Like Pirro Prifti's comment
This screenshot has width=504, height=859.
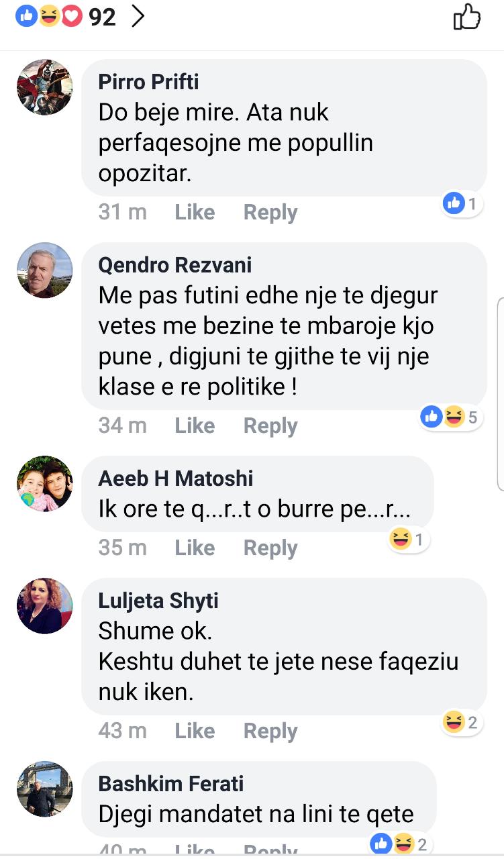pos(195,212)
